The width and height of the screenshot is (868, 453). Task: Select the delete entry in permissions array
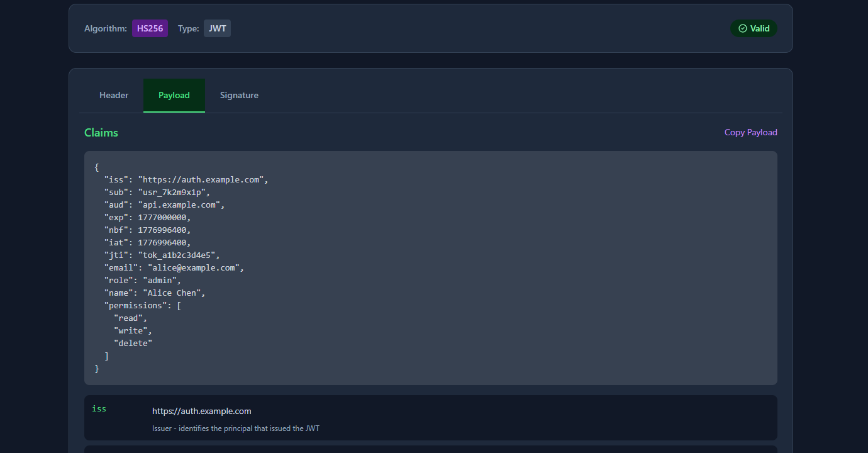(133, 343)
